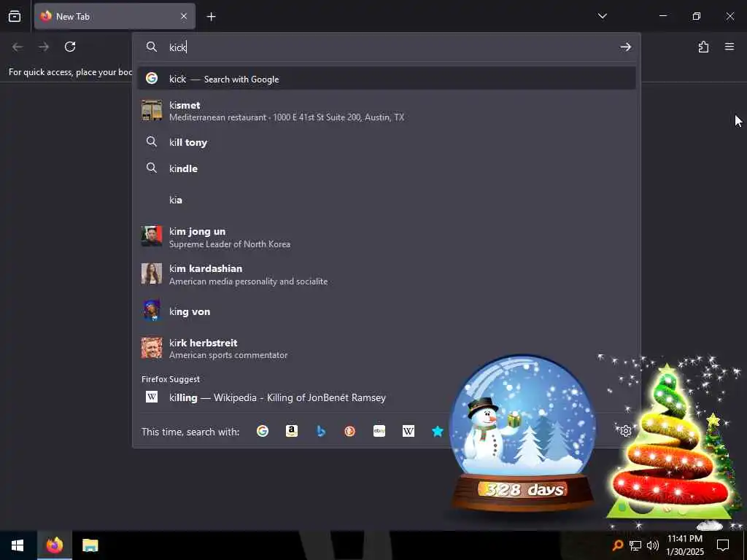The image size is (747, 560).
Task: Pick the kim kardashian suggestion
Action: pos(387,274)
